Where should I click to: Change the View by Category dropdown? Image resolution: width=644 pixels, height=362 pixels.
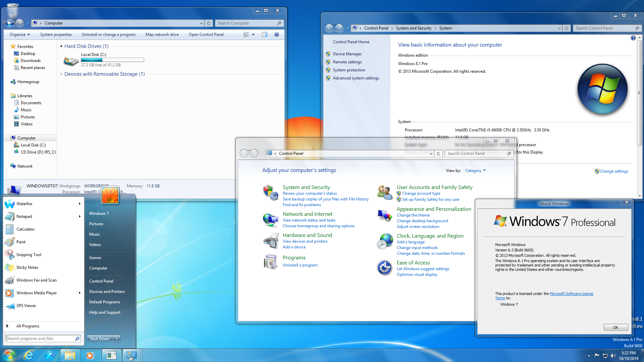[475, 170]
